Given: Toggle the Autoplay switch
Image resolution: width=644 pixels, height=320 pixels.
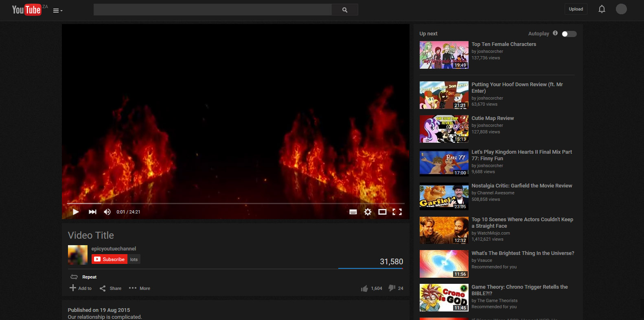Looking at the screenshot, I should click(x=569, y=34).
